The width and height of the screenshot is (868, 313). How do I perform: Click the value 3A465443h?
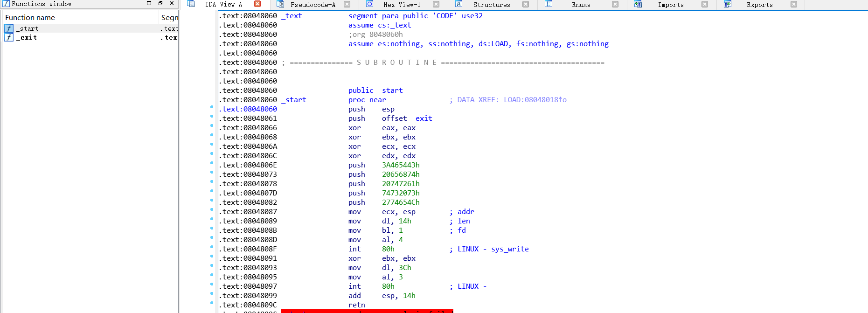pyautogui.click(x=401, y=165)
